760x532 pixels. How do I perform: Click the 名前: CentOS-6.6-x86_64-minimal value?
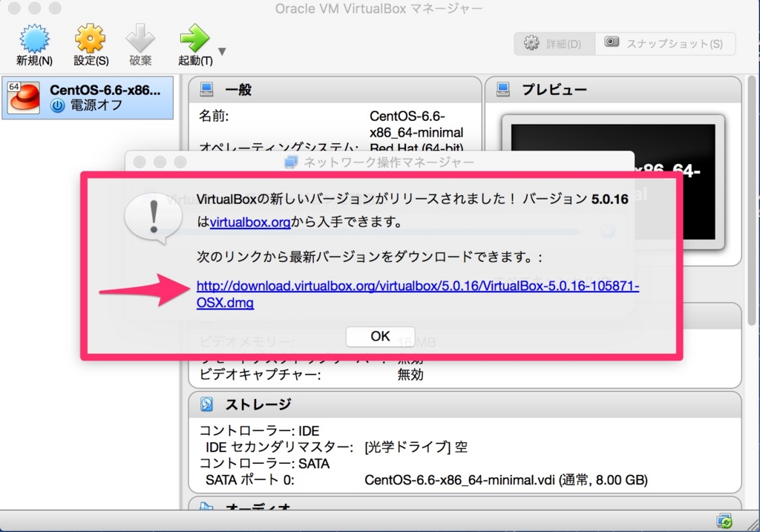pyautogui.click(x=416, y=125)
